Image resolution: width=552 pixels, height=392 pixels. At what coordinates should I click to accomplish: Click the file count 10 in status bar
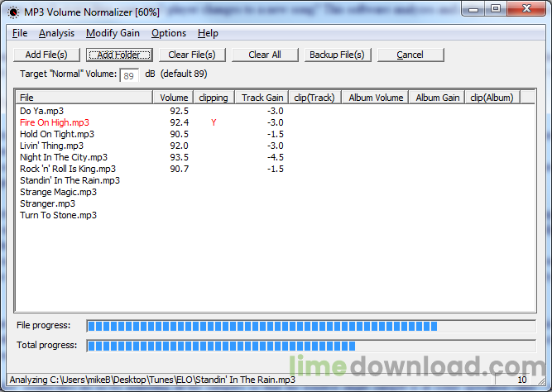coord(521,380)
